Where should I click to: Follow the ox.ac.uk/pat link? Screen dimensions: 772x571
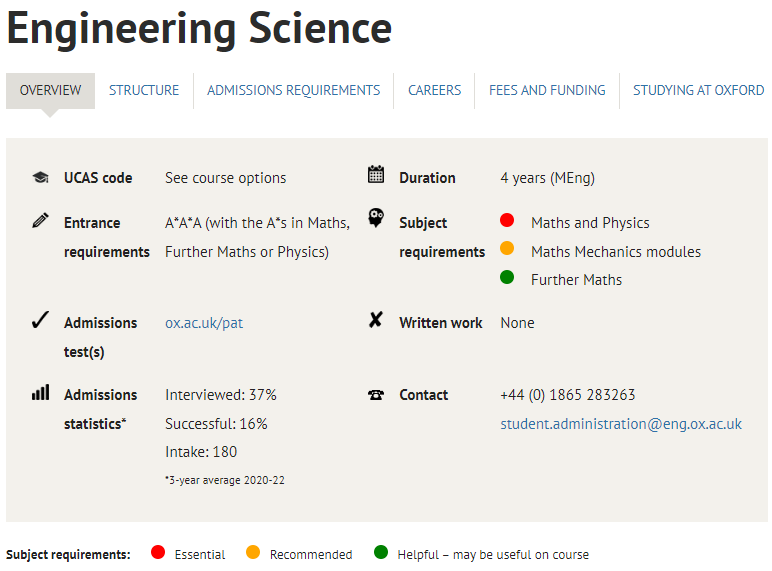pyautogui.click(x=204, y=323)
